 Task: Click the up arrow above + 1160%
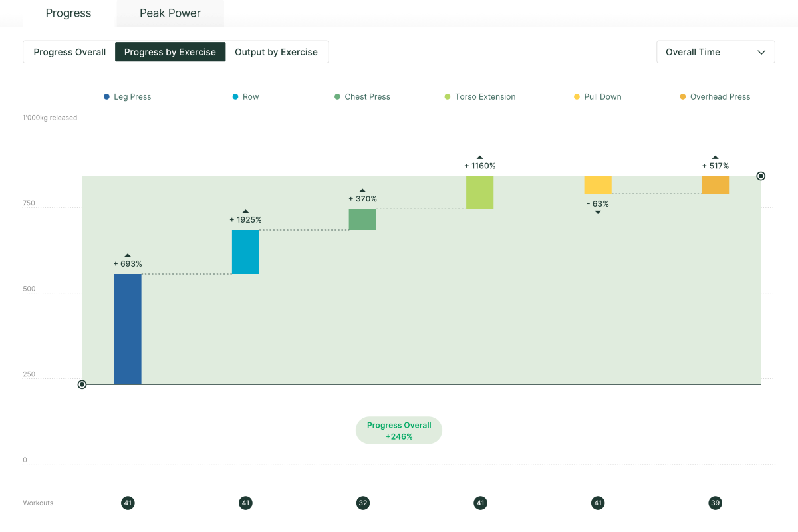point(480,157)
